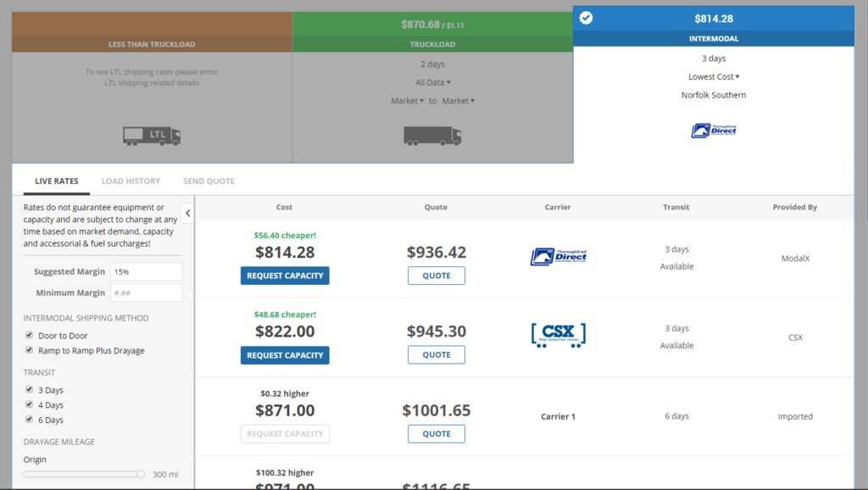Click the LTL shipping details prompt text
Screen dimensions: 868x490
152,77
